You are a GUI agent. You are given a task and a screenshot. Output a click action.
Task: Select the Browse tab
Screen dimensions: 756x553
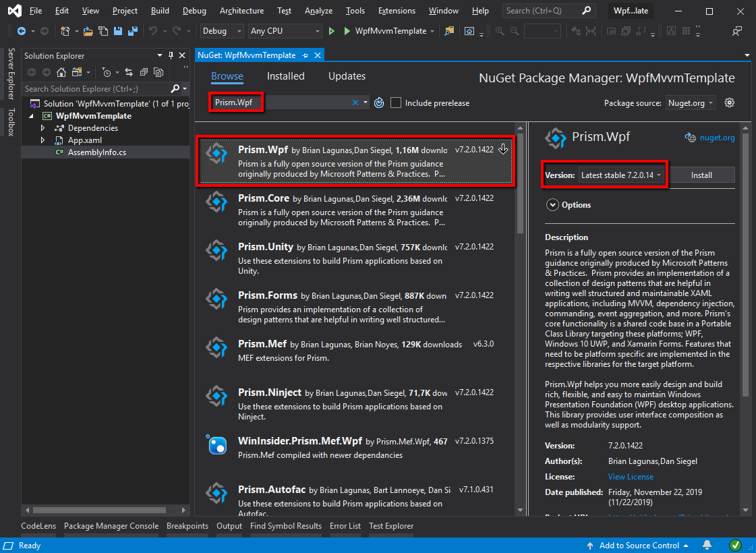point(227,76)
